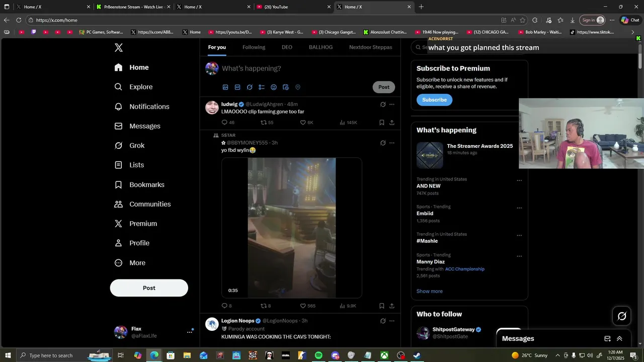The image size is (644, 362).
Task: Open Grok in sidebar
Action: (130, 145)
